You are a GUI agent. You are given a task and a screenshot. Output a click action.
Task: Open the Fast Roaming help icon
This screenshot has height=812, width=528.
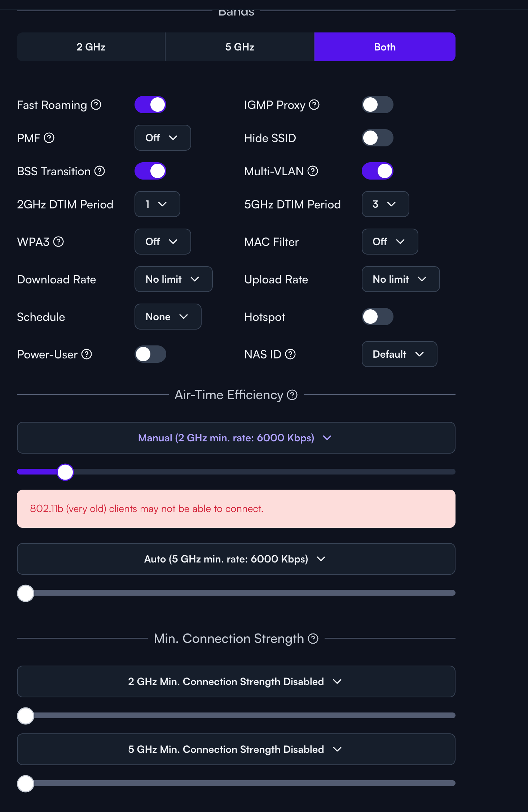(96, 105)
